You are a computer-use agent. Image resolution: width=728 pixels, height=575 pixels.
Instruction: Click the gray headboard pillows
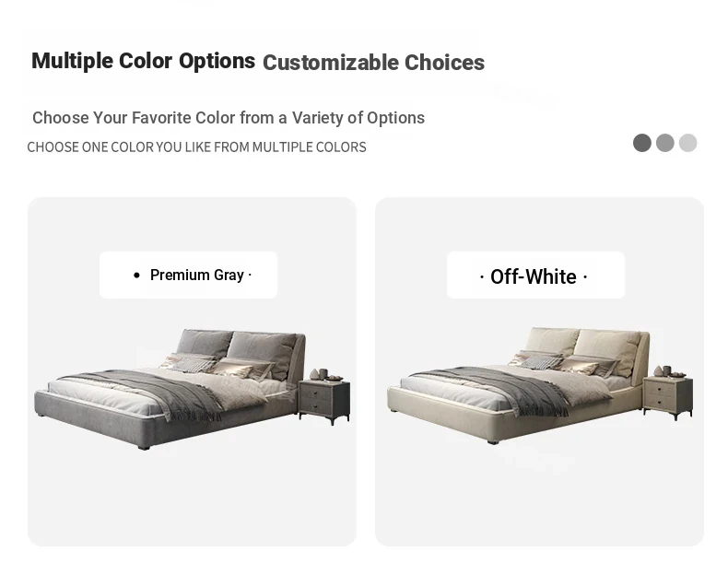pos(237,349)
